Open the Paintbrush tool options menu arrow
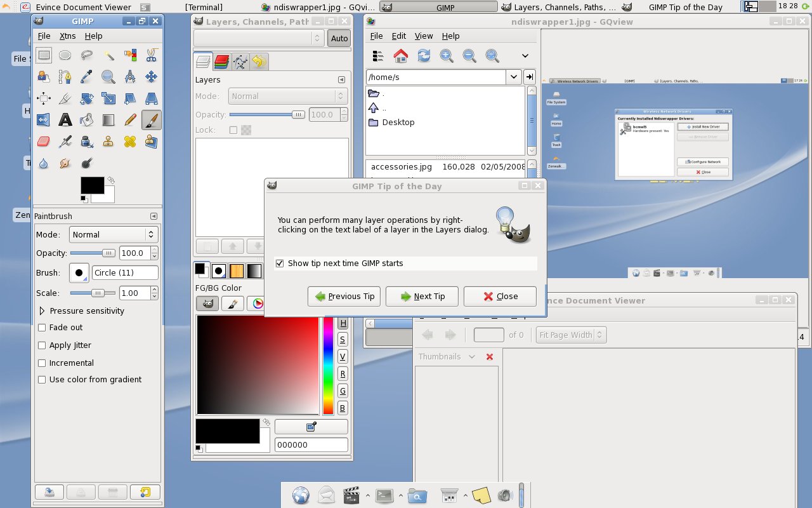Screen dimensions: 812x508 (154, 216)
